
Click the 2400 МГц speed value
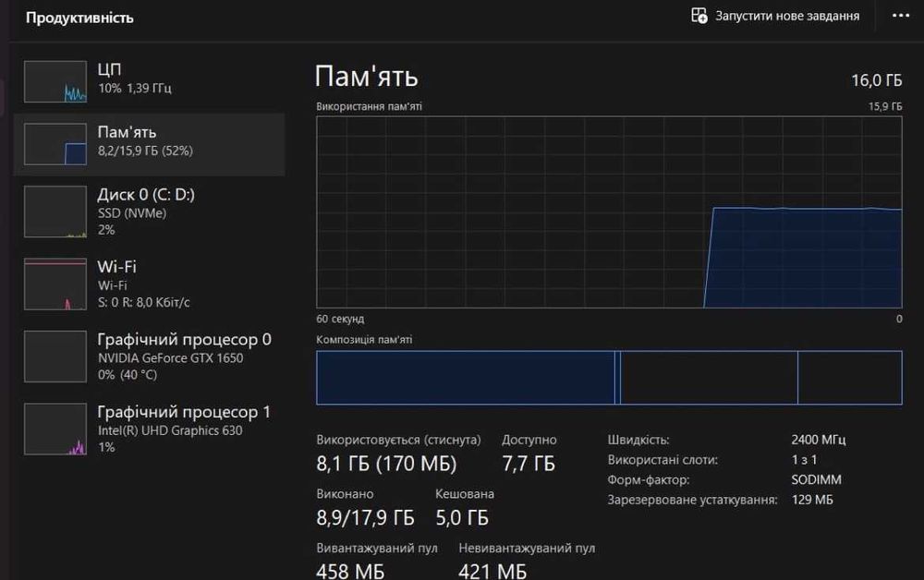819,440
